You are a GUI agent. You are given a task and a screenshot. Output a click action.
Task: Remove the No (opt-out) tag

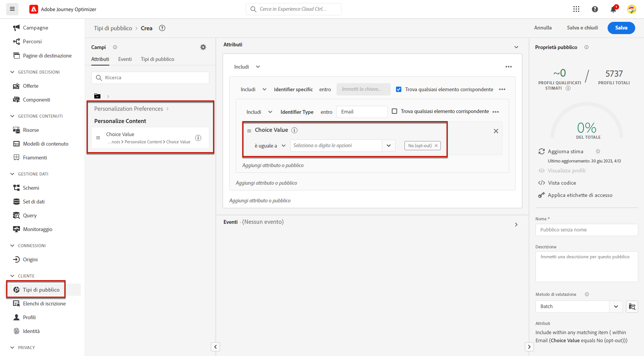click(436, 146)
